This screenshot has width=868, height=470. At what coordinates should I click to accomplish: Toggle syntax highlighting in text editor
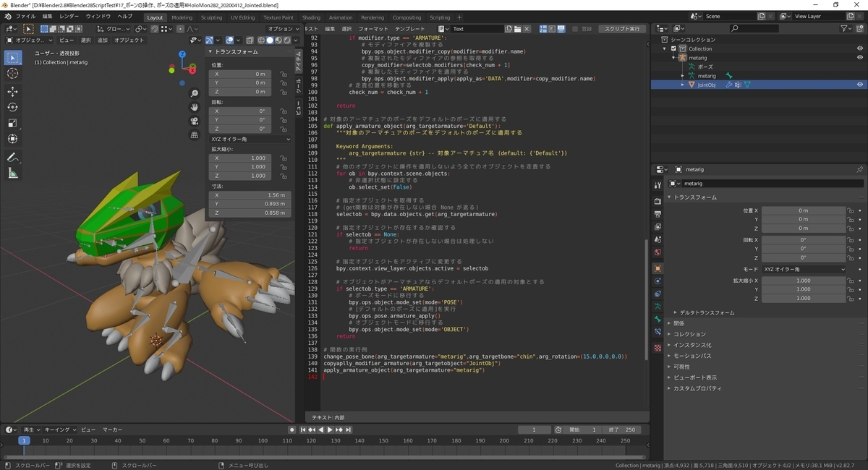(561, 29)
